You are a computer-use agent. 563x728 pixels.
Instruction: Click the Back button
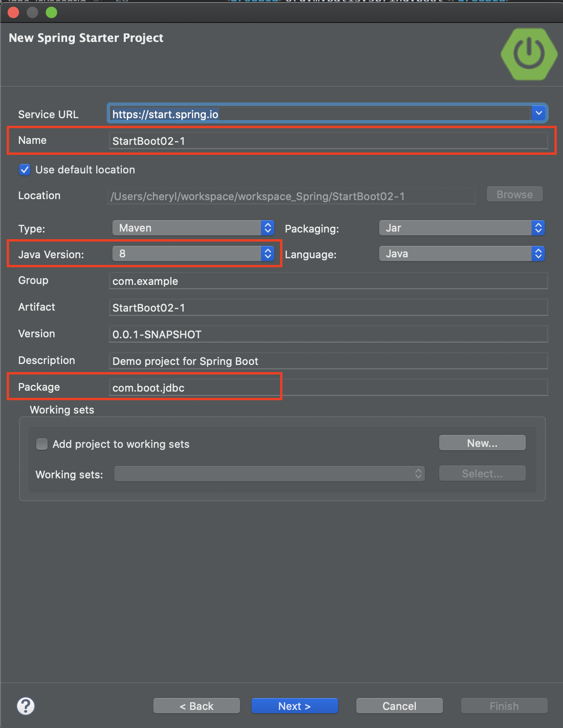(196, 706)
